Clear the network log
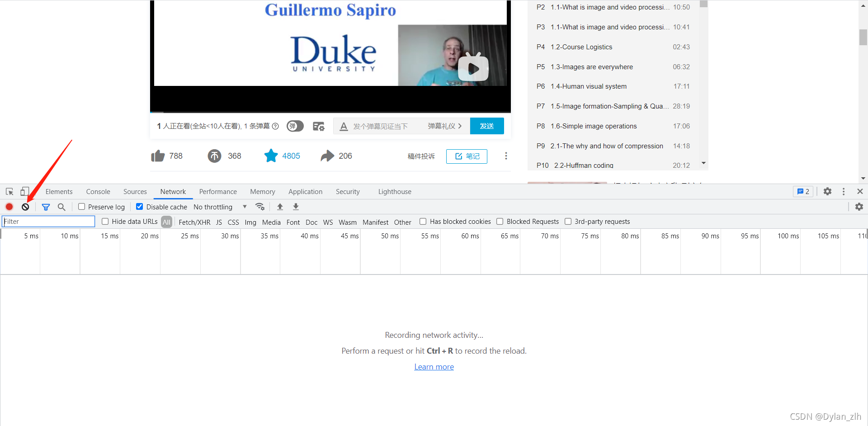 click(25, 207)
